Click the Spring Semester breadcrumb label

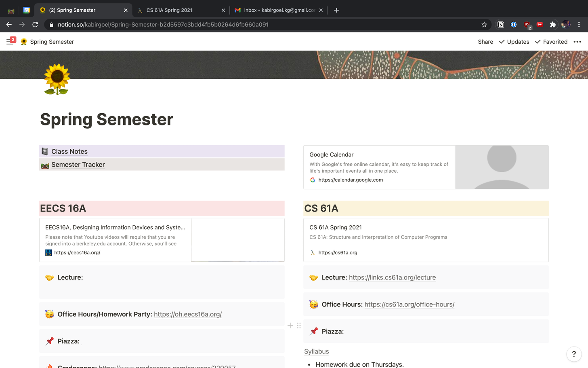tap(52, 42)
